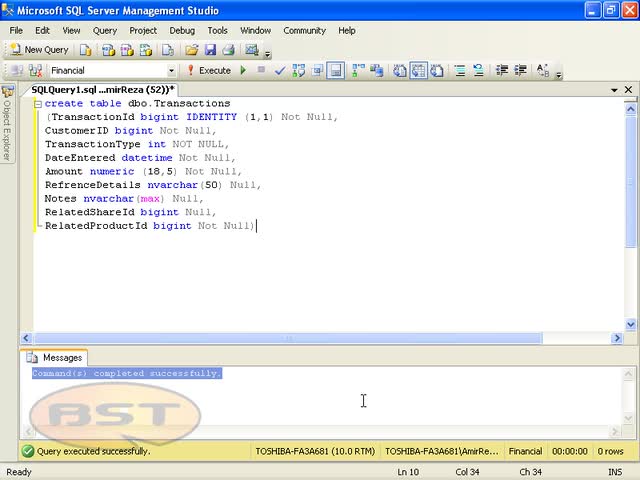This screenshot has width=640, height=480.
Task: Toggle Include Client Statistics
Action: tap(377, 71)
